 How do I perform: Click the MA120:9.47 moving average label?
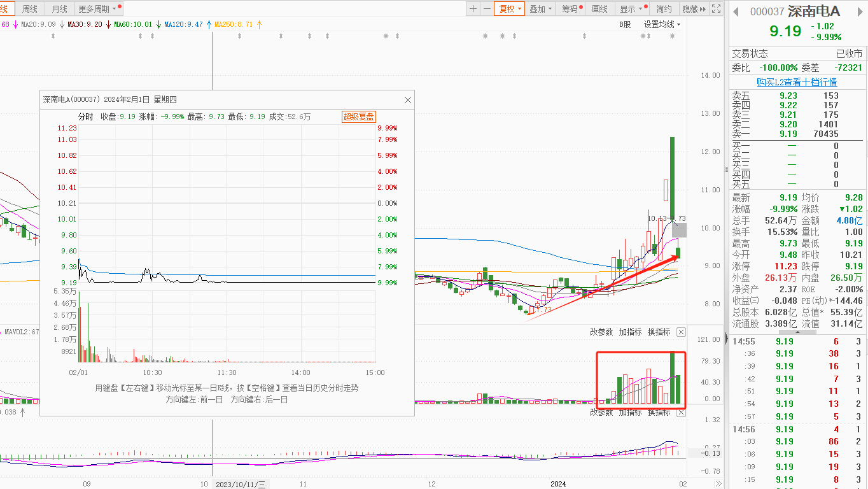coord(183,24)
